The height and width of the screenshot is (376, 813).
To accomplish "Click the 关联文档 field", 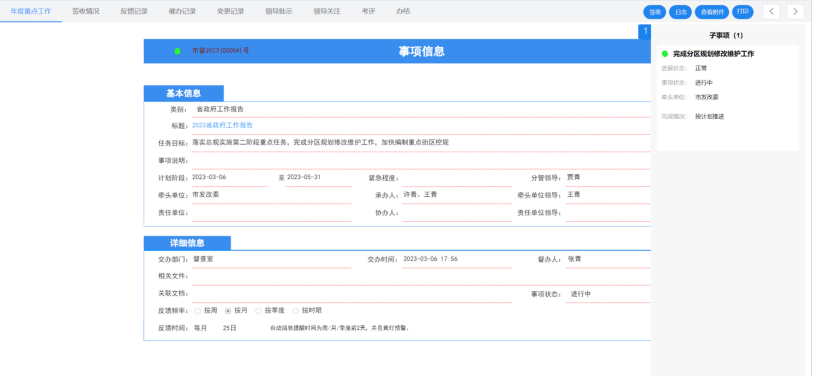I will [x=352, y=294].
